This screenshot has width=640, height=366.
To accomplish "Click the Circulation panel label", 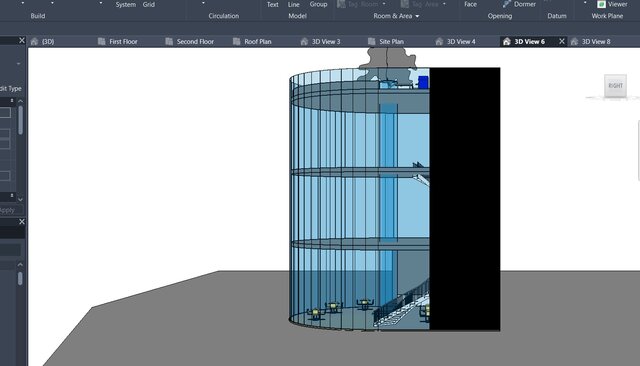I will pos(224,16).
